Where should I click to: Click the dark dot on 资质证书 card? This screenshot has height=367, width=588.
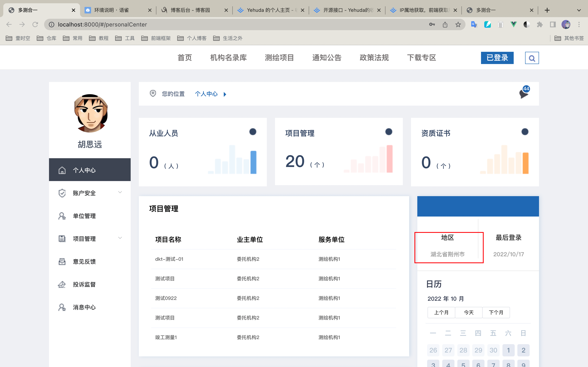(x=525, y=132)
